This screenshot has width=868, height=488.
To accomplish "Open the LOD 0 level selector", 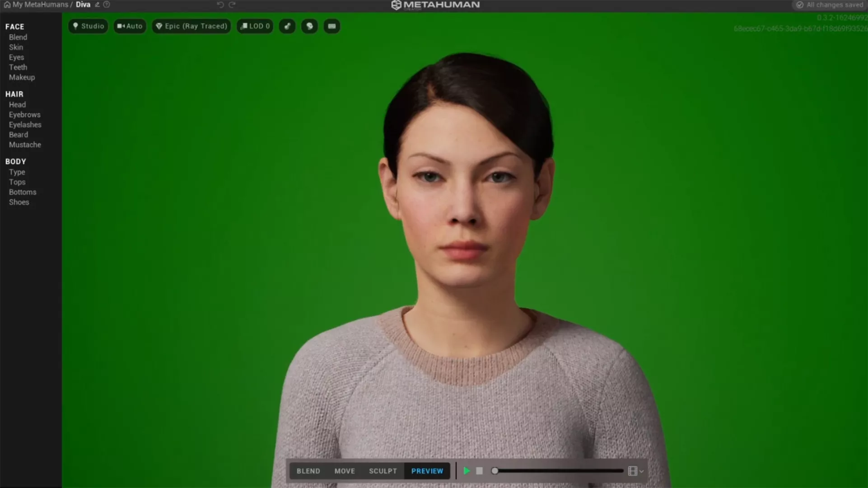I will 255,26.
